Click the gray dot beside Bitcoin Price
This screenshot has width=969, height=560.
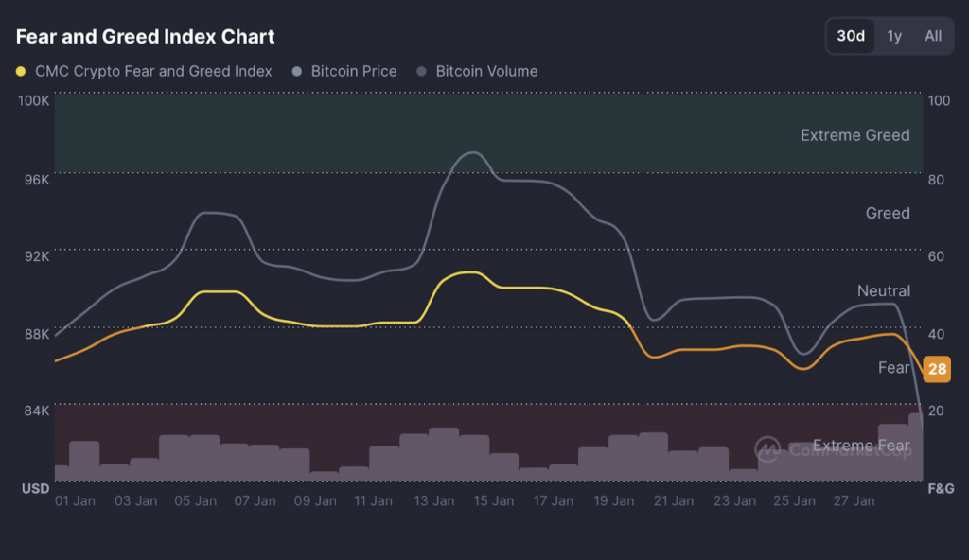tap(298, 71)
